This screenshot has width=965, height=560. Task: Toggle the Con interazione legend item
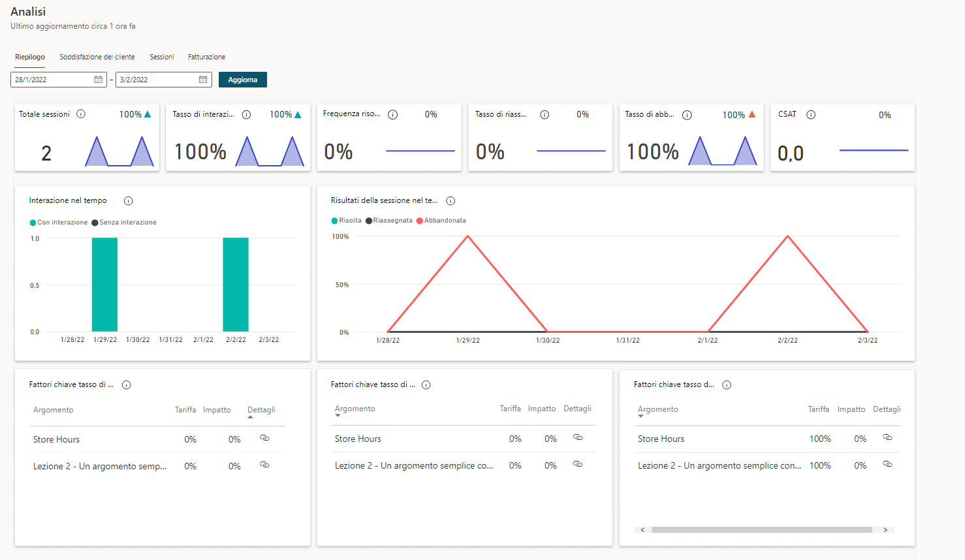(59, 223)
